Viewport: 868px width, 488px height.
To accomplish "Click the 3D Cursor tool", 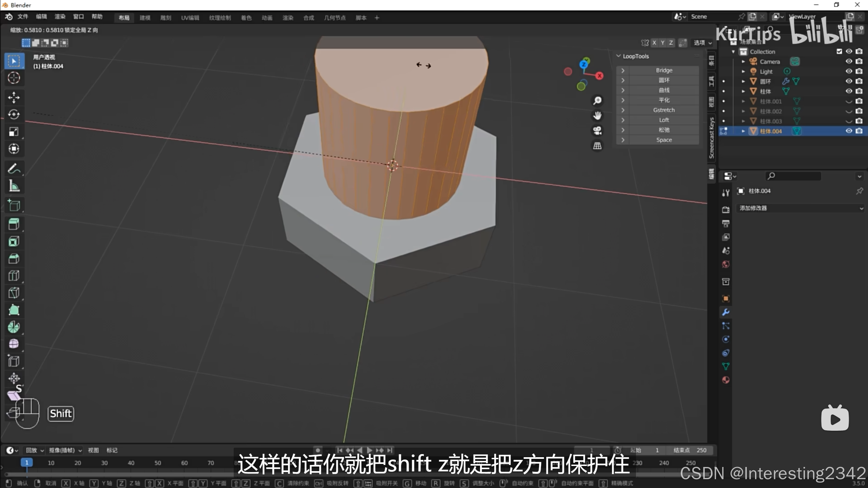I will [x=14, y=78].
